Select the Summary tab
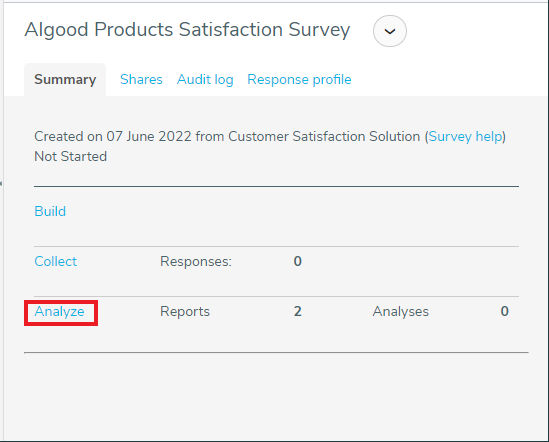The image size is (549, 442). tap(65, 80)
